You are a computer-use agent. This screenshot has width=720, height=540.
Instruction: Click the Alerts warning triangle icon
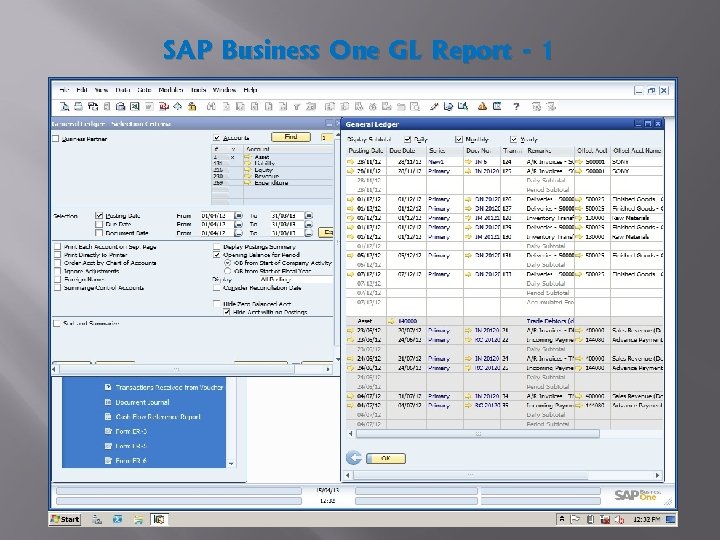pos(482,107)
